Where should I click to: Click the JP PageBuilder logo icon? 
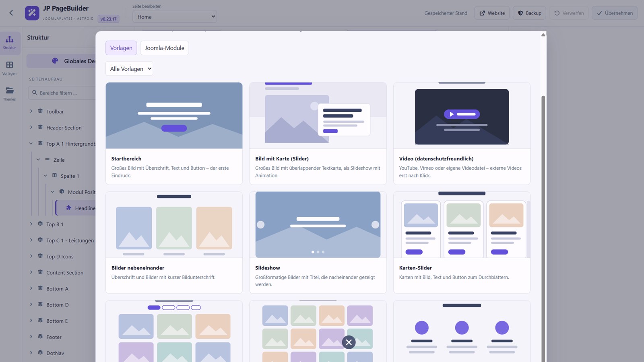32,13
